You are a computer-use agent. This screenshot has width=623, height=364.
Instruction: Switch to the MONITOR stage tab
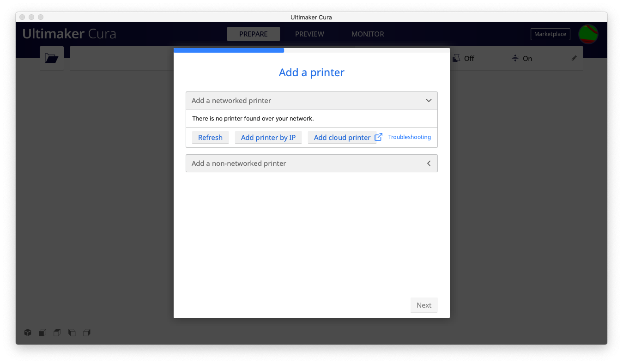pos(368,34)
